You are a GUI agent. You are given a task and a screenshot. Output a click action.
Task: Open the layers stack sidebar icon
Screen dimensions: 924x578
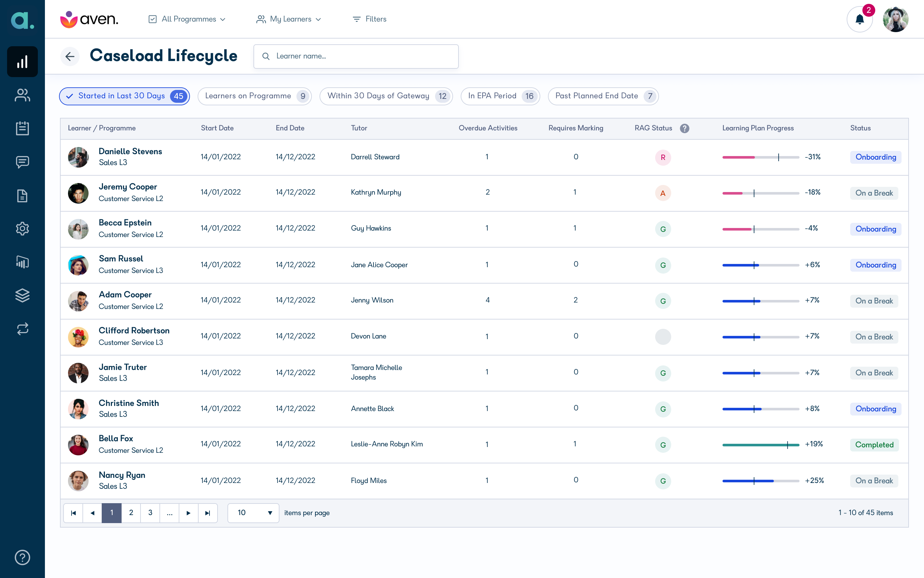coord(22,295)
